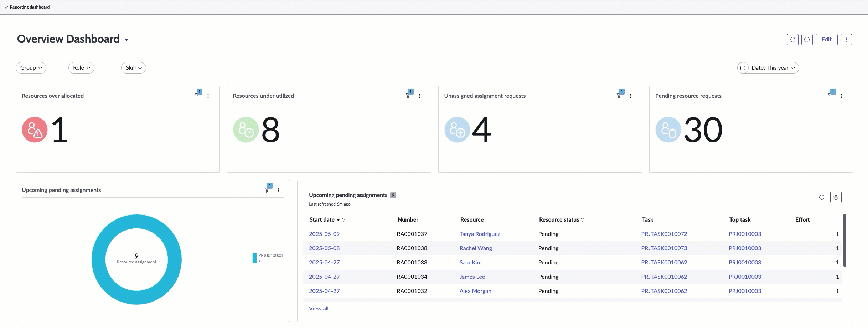Open list settings gear icon
868x329 pixels.
(x=836, y=197)
